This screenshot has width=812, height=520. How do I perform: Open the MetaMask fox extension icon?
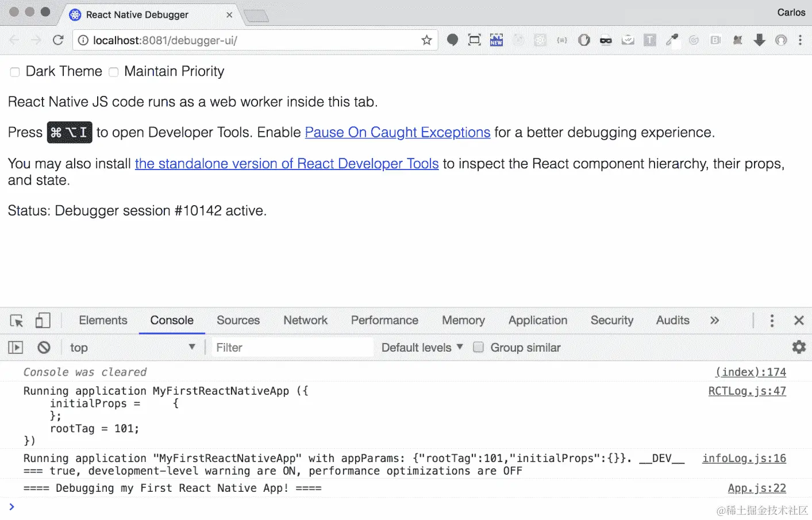(738, 40)
